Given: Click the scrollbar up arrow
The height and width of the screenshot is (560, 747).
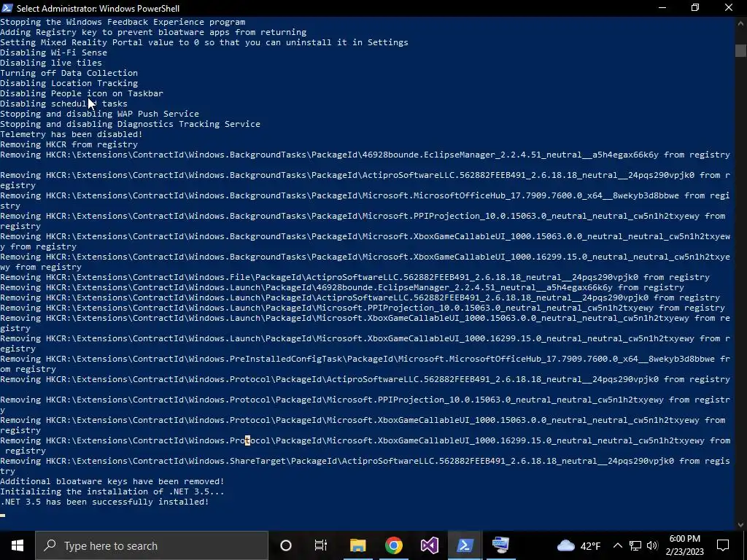Looking at the screenshot, I should tap(740, 23).
